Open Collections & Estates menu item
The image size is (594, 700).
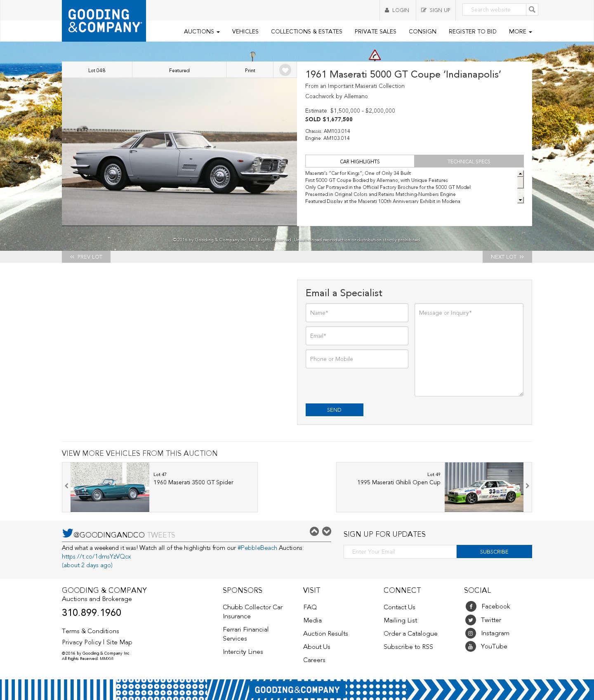click(306, 31)
